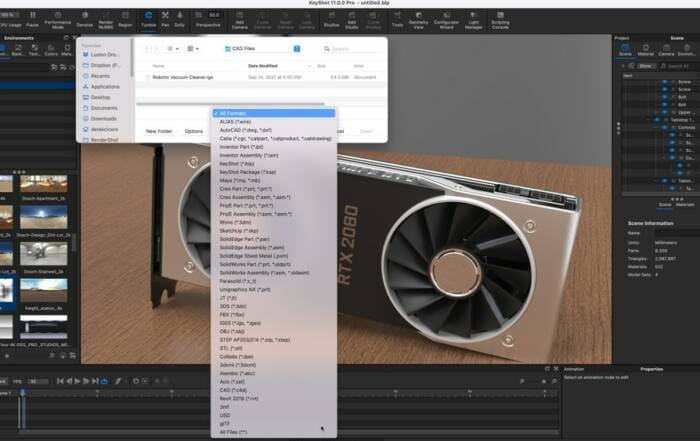Toggle eye icon of the first Screw item
This screenshot has width=700, height=441.
click(665, 82)
